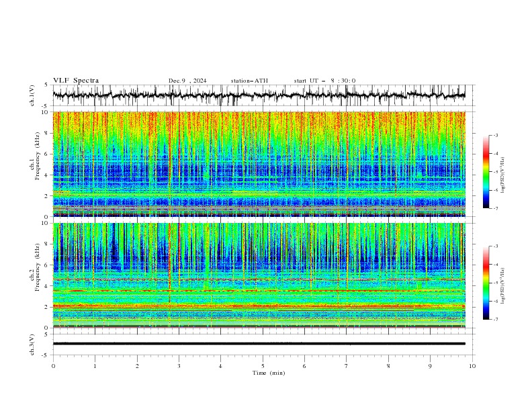Viewport: 532px width, 411px height.
Task: Click the 'ch.2 Frequency (kHz)' axis label
Action: coord(35,267)
